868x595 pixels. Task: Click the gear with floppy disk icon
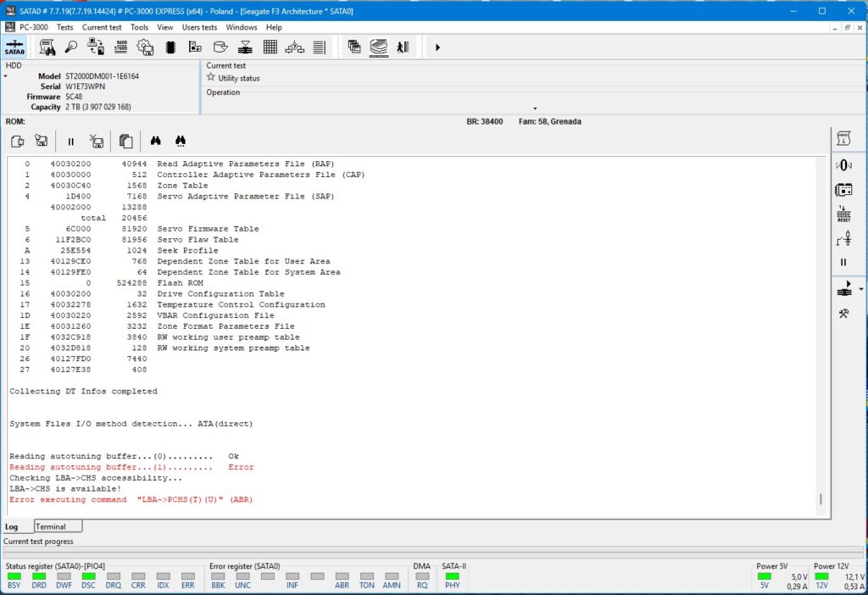pyautogui.click(x=145, y=47)
